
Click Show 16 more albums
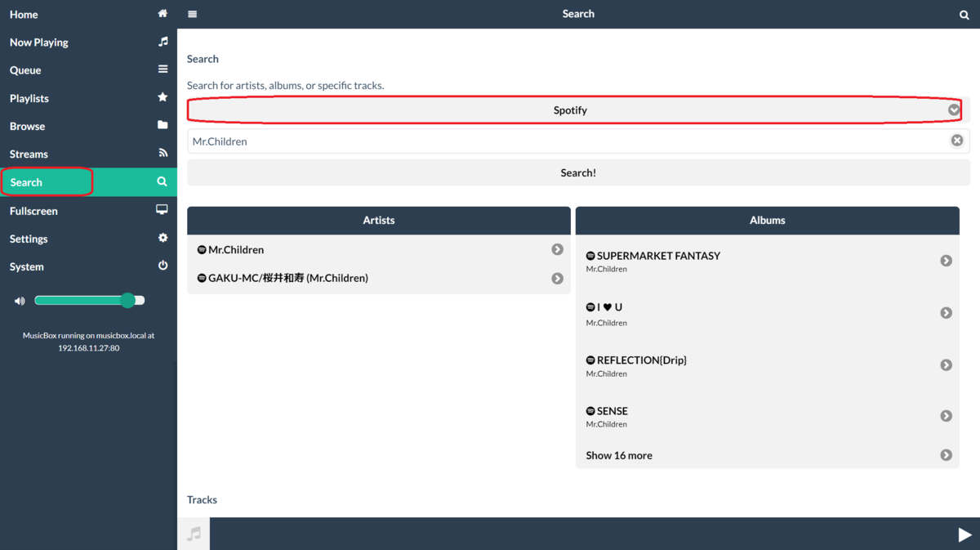click(767, 455)
